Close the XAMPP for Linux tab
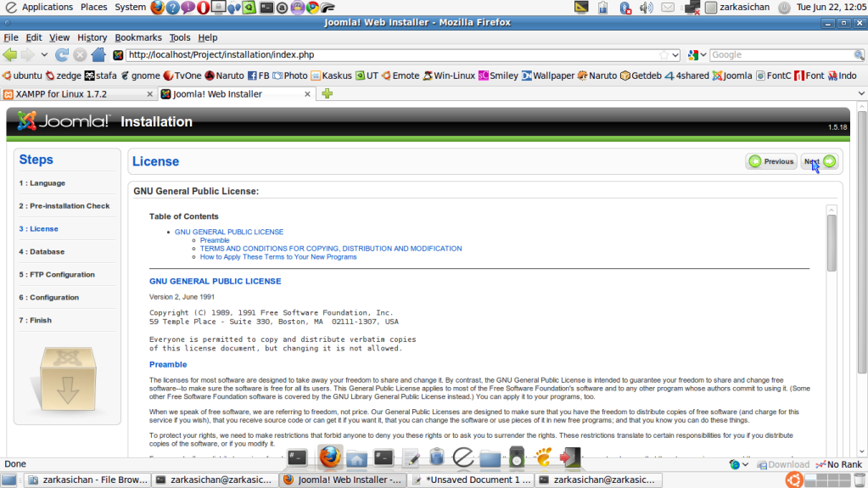The image size is (868, 488). (x=149, y=94)
